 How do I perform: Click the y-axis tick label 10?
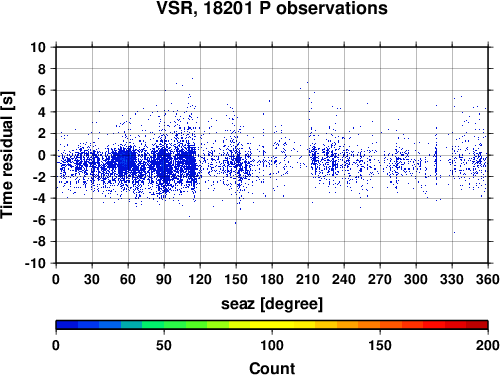pyautogui.click(x=38, y=47)
